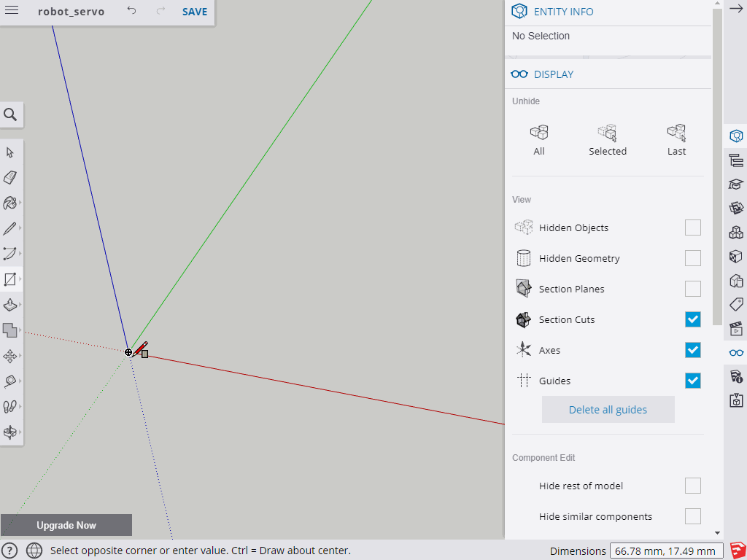The height and width of the screenshot is (560, 747).
Task: Open the Styles panel
Action: (736, 281)
